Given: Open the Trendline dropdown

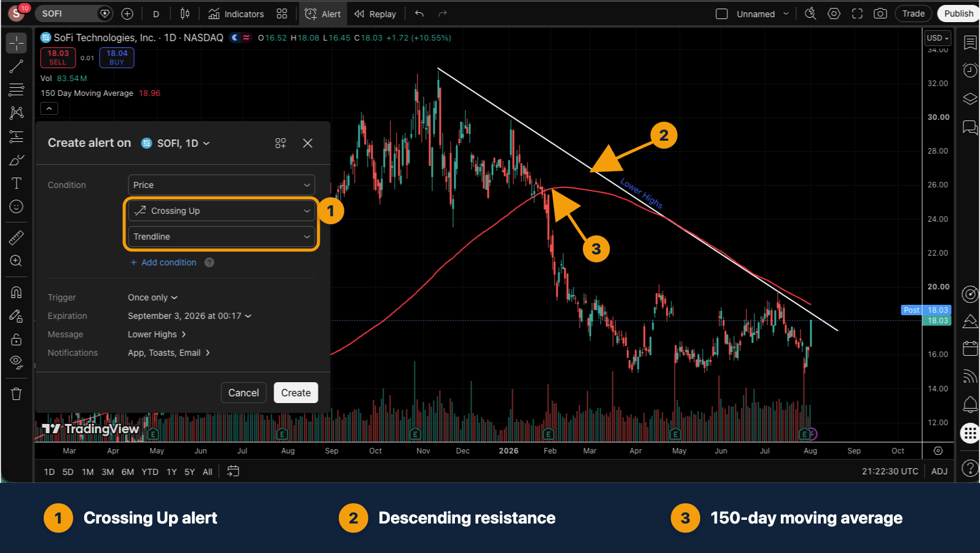Looking at the screenshot, I should 221,237.
